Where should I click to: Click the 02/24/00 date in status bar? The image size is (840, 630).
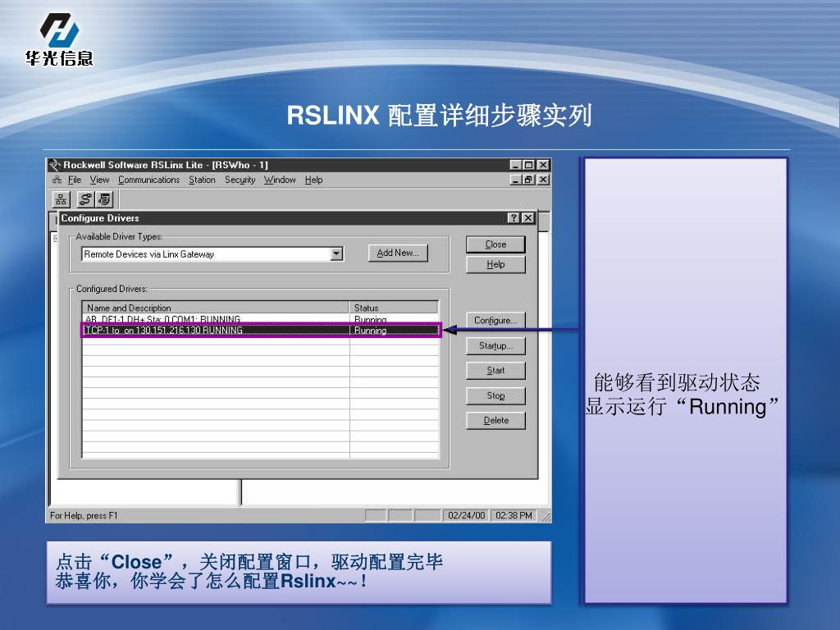(466, 515)
